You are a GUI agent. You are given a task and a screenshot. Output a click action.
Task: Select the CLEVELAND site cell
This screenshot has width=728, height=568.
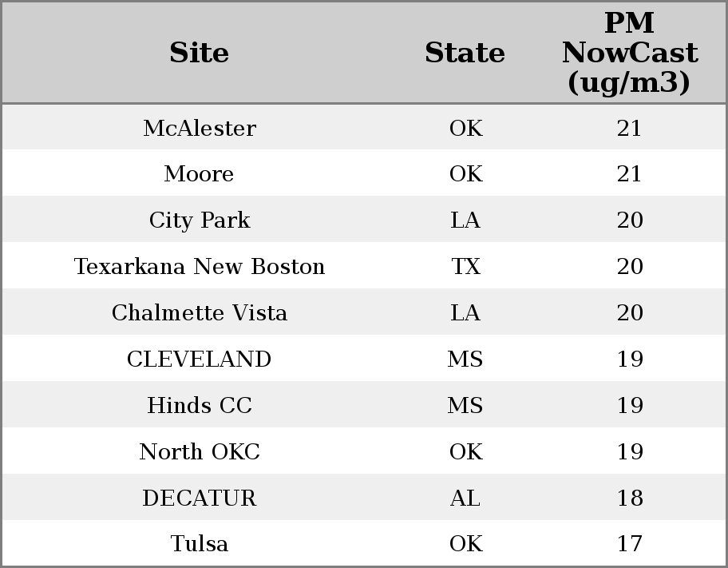pos(200,359)
